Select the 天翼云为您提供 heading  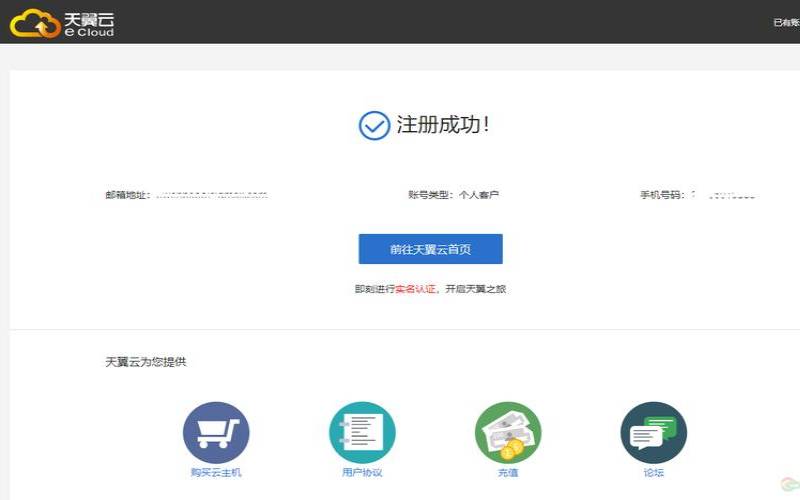tap(146, 362)
